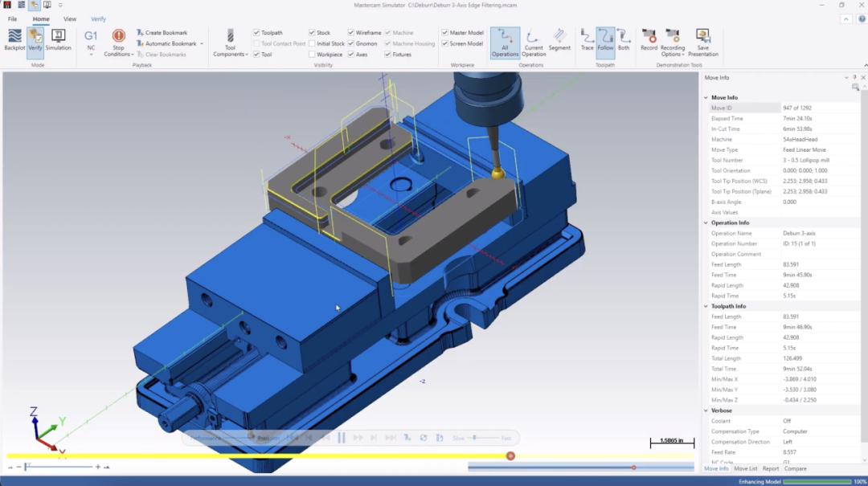The height and width of the screenshot is (486, 868).
Task: Switch to the Report tab
Action: [771, 469]
